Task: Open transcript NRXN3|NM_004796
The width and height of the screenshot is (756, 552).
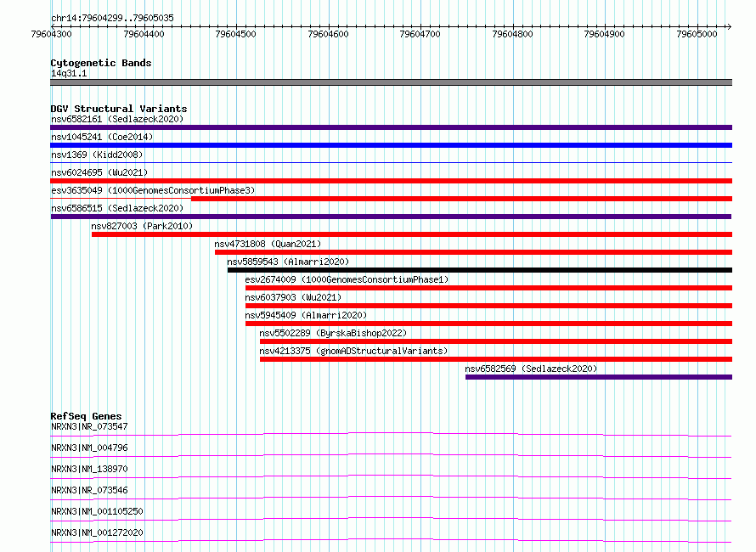Action: click(x=89, y=448)
